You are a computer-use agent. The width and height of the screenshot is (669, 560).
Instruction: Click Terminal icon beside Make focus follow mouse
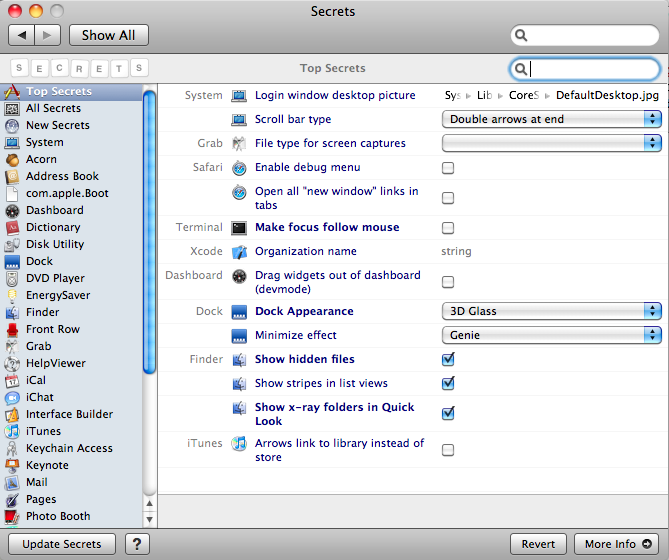click(239, 228)
